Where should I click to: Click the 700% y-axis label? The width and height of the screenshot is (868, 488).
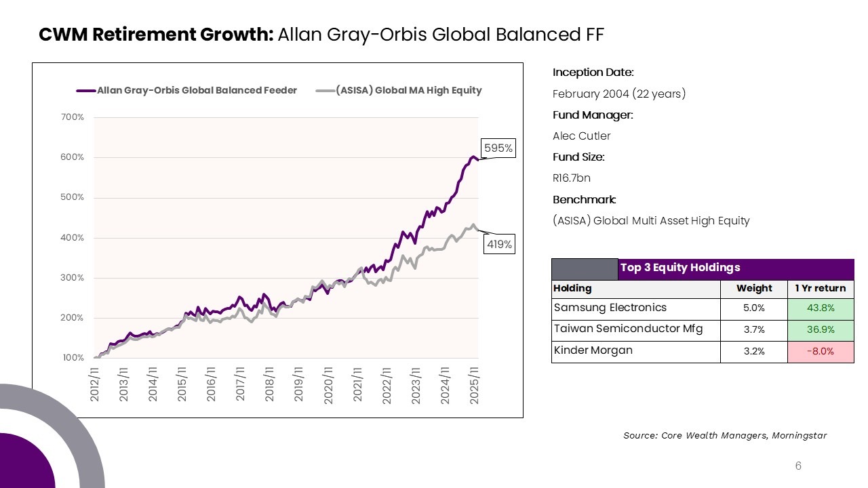click(72, 117)
